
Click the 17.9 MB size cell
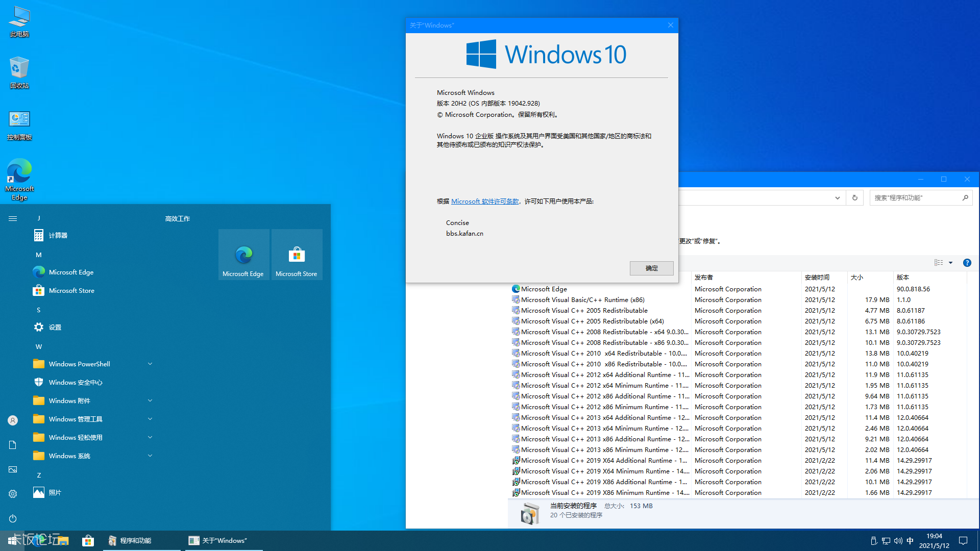[x=877, y=299]
